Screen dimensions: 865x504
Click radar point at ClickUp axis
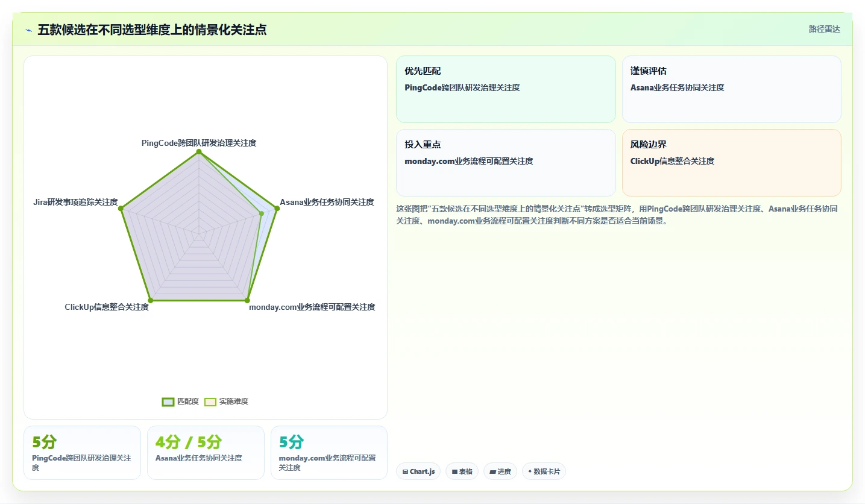click(x=151, y=300)
